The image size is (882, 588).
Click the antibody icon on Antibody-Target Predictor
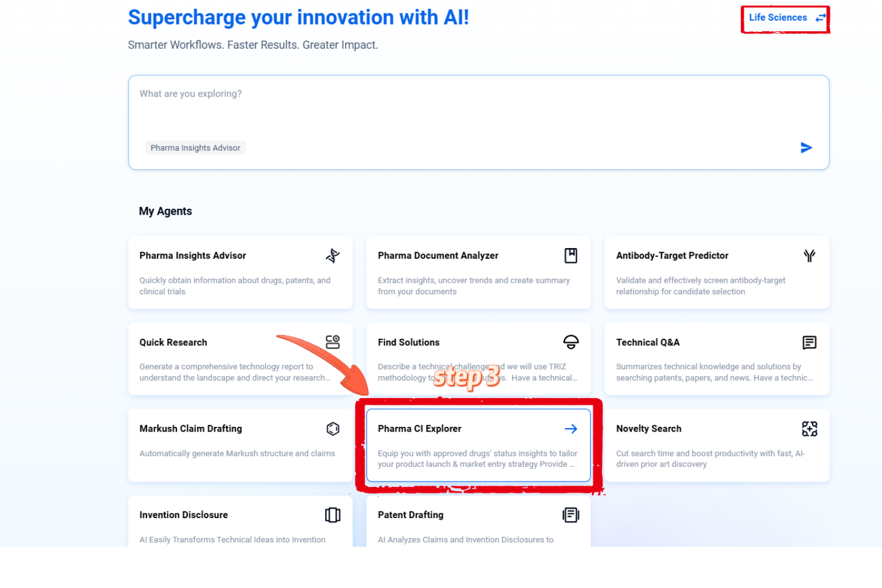pyautogui.click(x=809, y=256)
